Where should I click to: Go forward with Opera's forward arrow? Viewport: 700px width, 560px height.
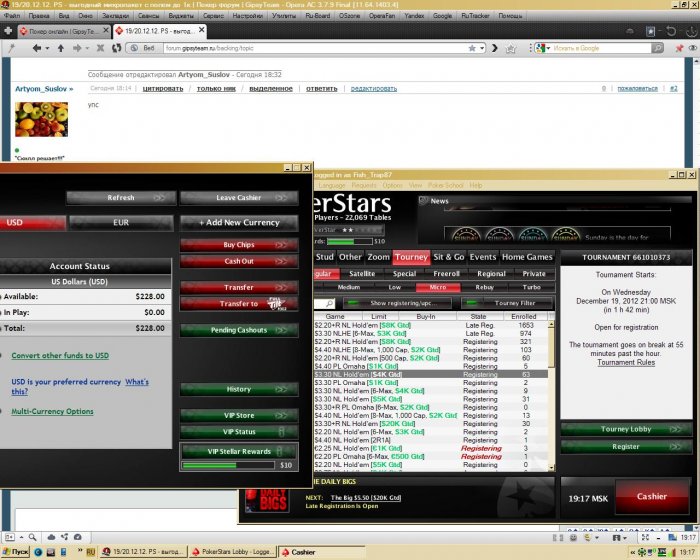click(77, 48)
